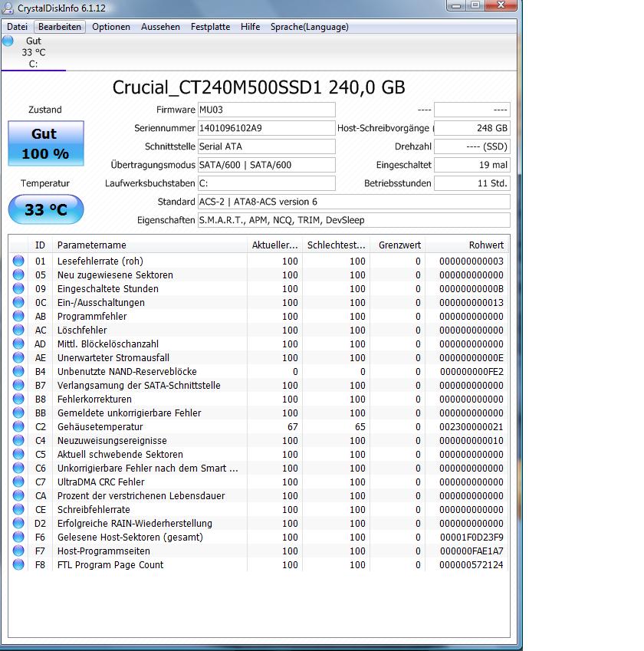The width and height of the screenshot is (644, 651).
Task: Click the ID column header
Action: [40, 245]
